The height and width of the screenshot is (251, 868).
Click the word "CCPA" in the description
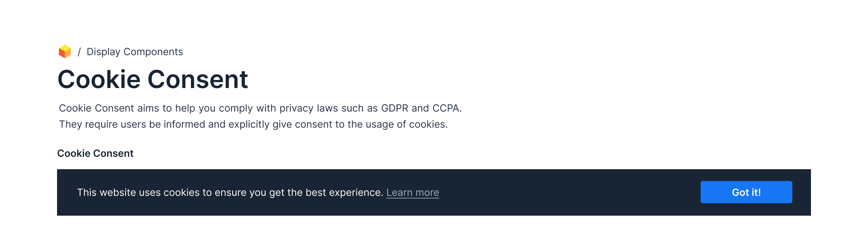[445, 108]
